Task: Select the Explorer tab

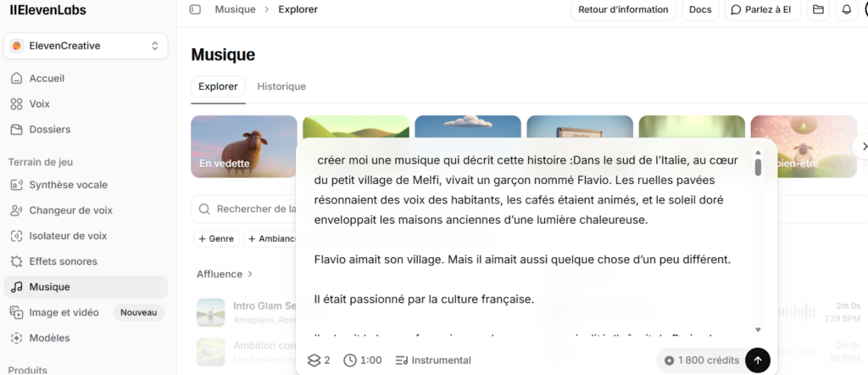Action: (x=218, y=87)
